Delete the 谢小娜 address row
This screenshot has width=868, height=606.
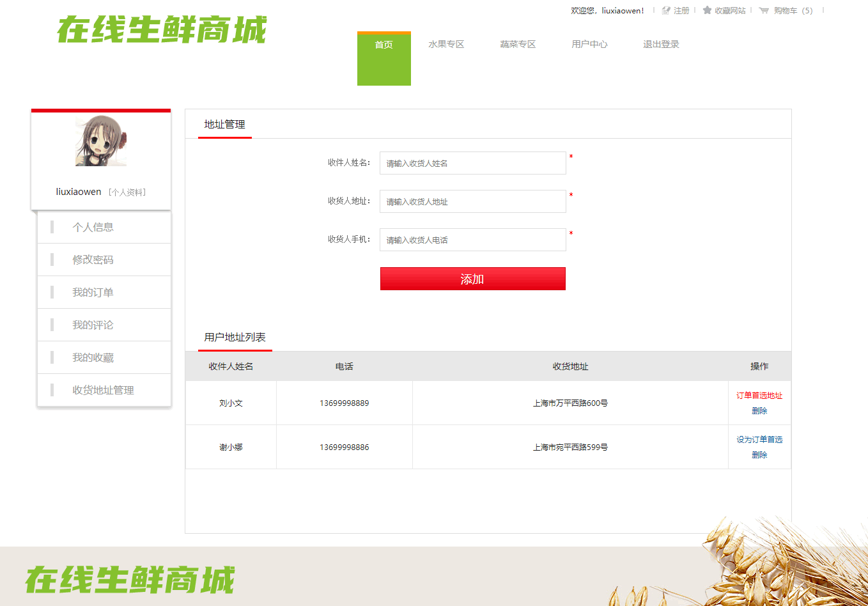[759, 455]
